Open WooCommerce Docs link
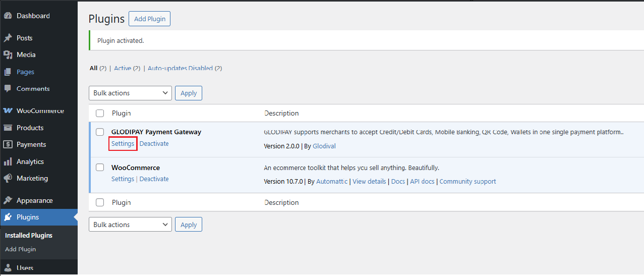 coord(398,182)
